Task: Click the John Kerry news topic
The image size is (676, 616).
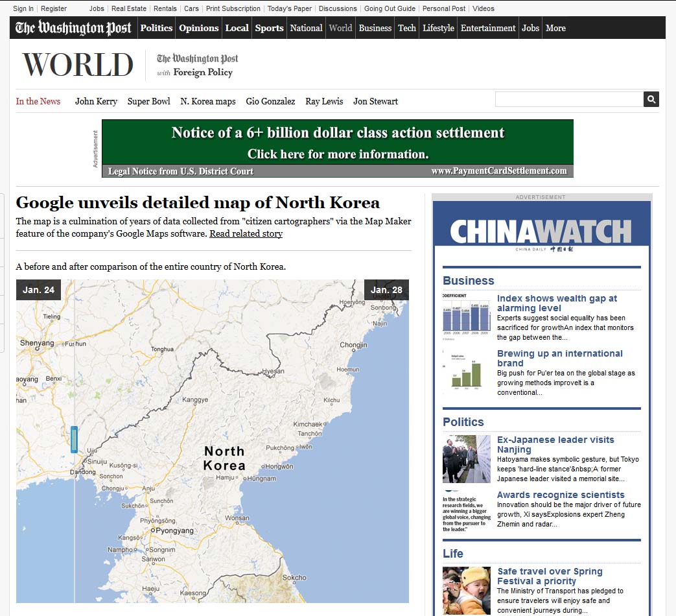Action: coord(96,101)
